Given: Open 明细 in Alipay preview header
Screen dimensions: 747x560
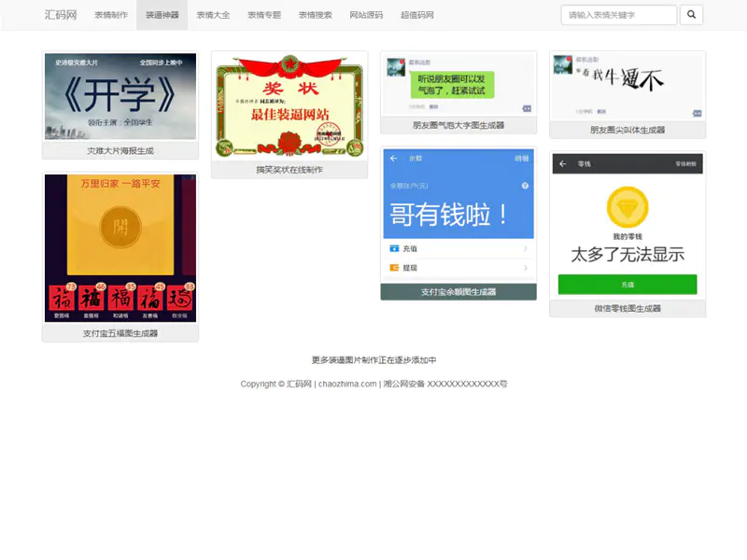Looking at the screenshot, I should click(523, 158).
